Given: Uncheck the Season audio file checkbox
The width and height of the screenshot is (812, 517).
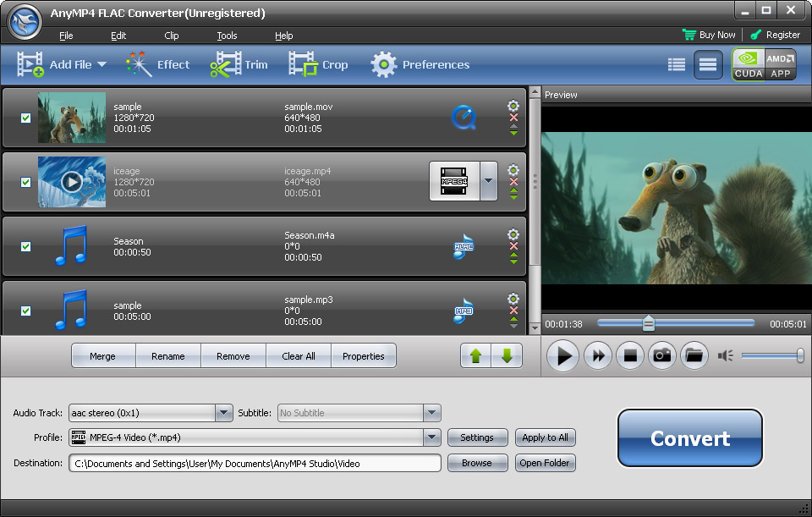Looking at the screenshot, I should tap(26, 246).
